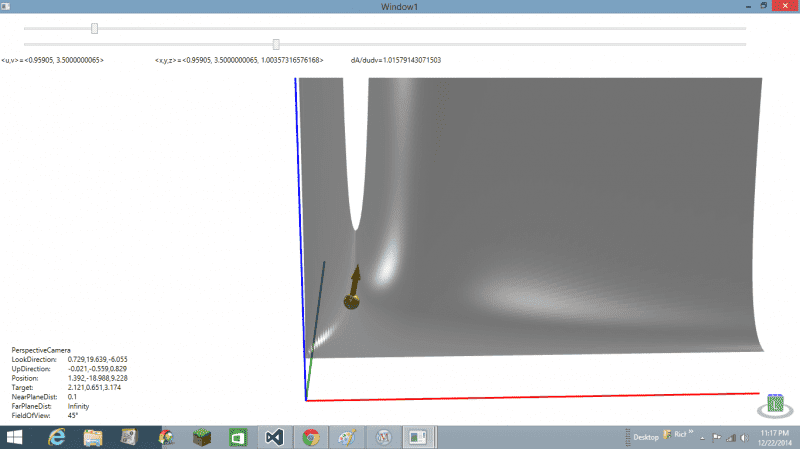Click the green Excel-style taskbar icon
Screen dimensions: 800x449
click(x=239, y=437)
